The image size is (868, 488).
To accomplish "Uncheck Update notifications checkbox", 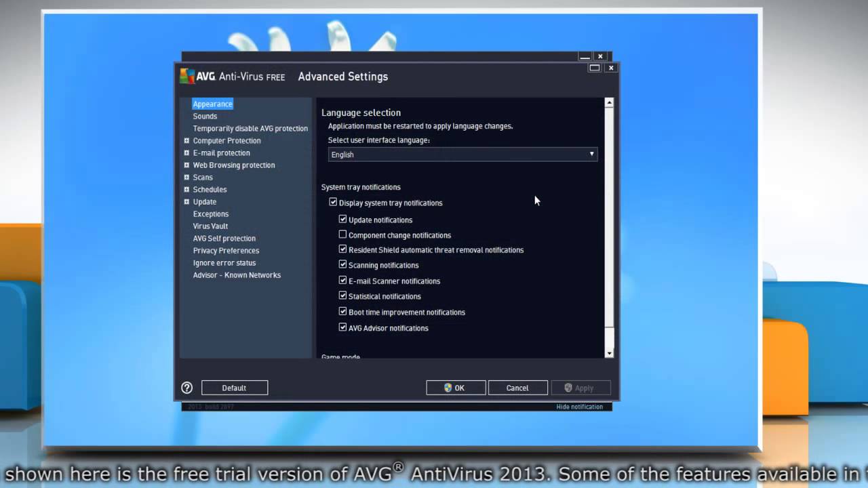I will [342, 219].
